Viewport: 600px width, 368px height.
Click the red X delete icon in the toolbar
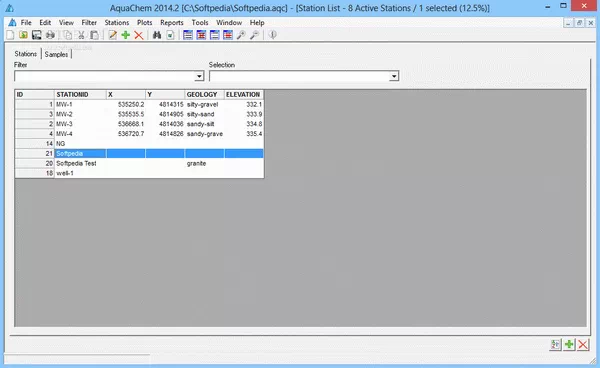point(139,35)
